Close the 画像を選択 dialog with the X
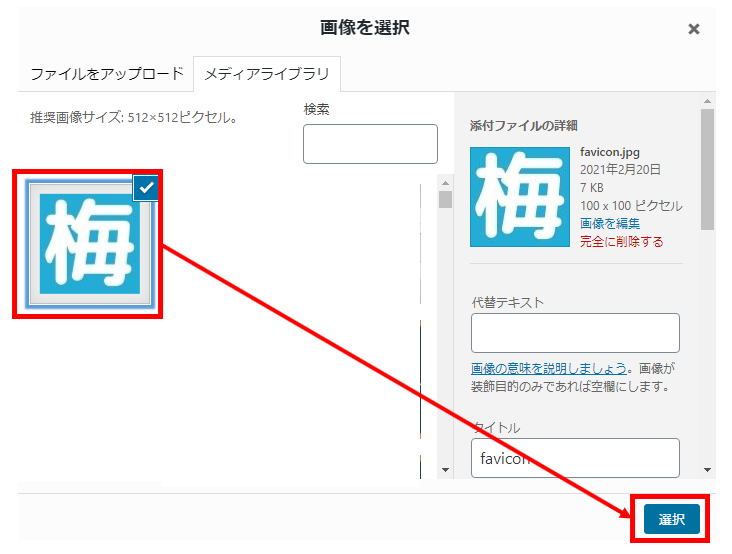 coord(694,29)
